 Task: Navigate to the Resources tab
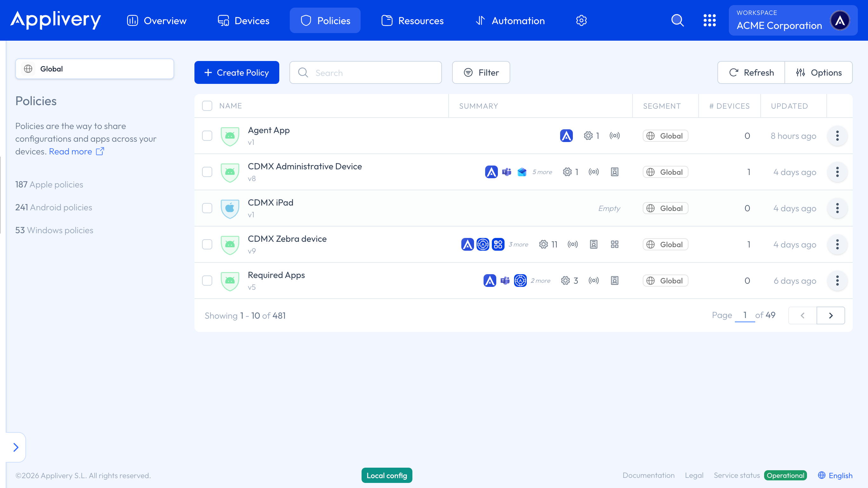pos(412,21)
